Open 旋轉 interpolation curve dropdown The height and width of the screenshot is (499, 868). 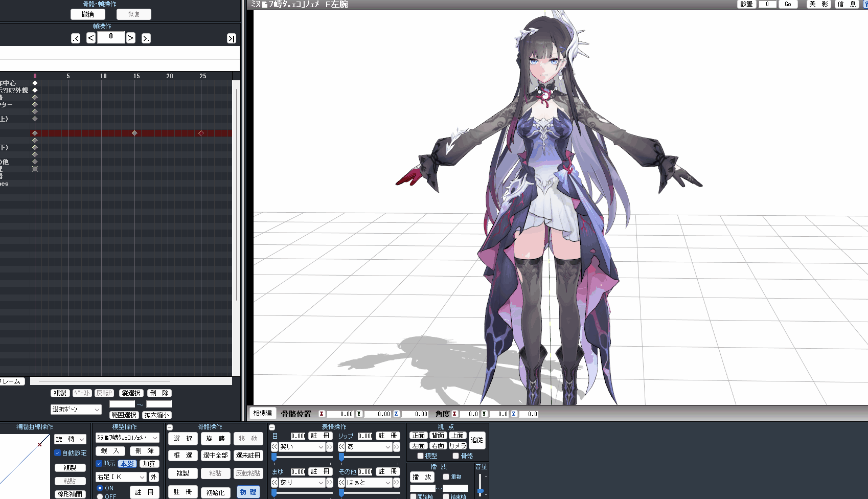point(71,439)
